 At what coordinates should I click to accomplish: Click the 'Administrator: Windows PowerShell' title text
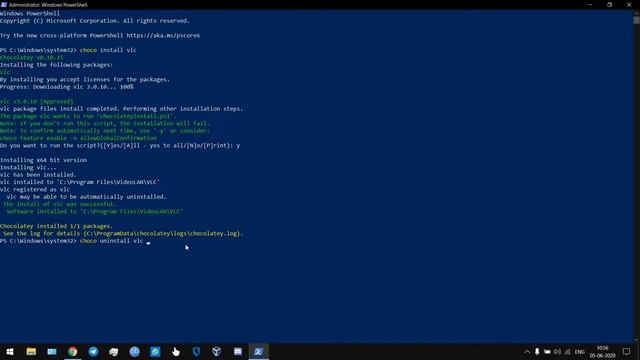pos(48,4)
